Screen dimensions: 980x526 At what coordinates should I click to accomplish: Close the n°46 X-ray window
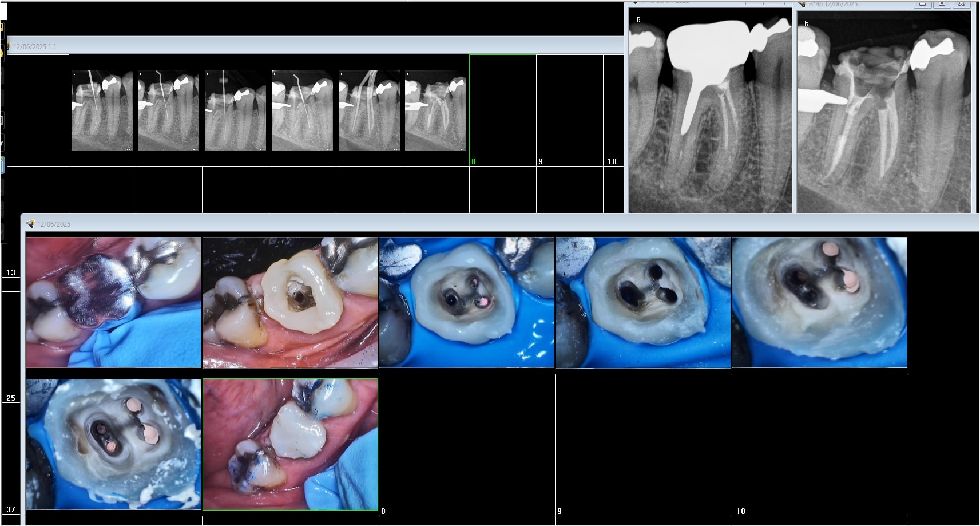pos(961,3)
